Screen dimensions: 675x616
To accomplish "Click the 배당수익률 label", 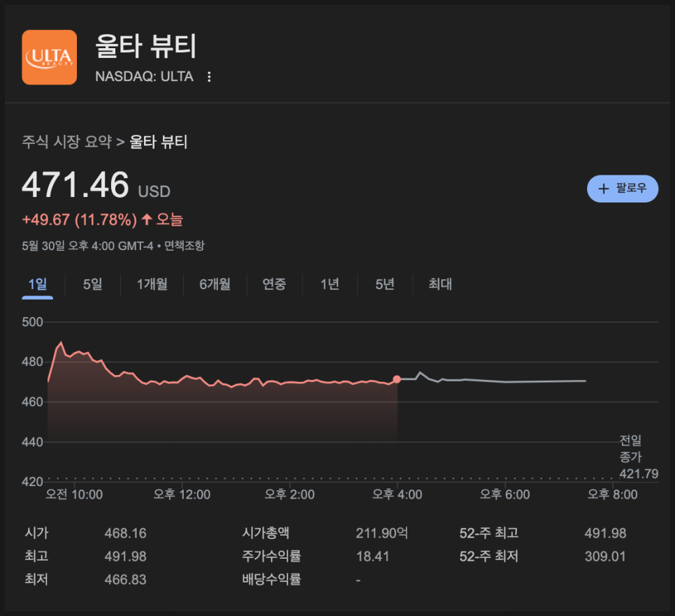I will point(271,580).
